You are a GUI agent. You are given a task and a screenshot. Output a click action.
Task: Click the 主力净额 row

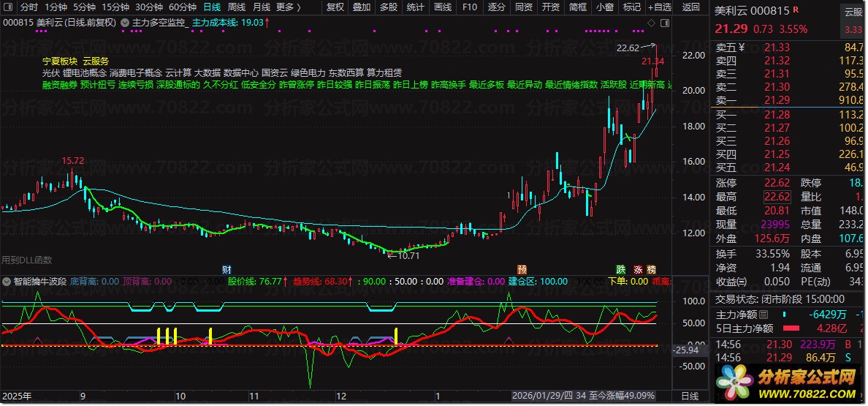[789, 315]
